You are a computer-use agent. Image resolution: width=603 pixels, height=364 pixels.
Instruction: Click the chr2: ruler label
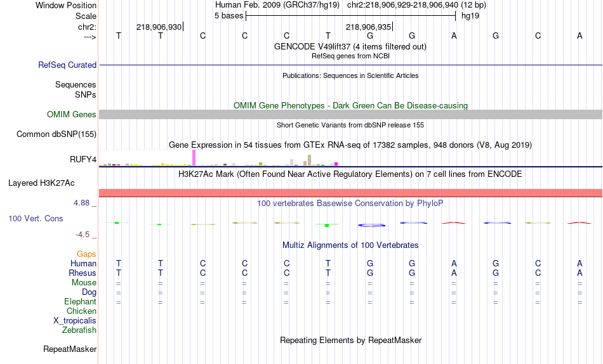[88, 27]
